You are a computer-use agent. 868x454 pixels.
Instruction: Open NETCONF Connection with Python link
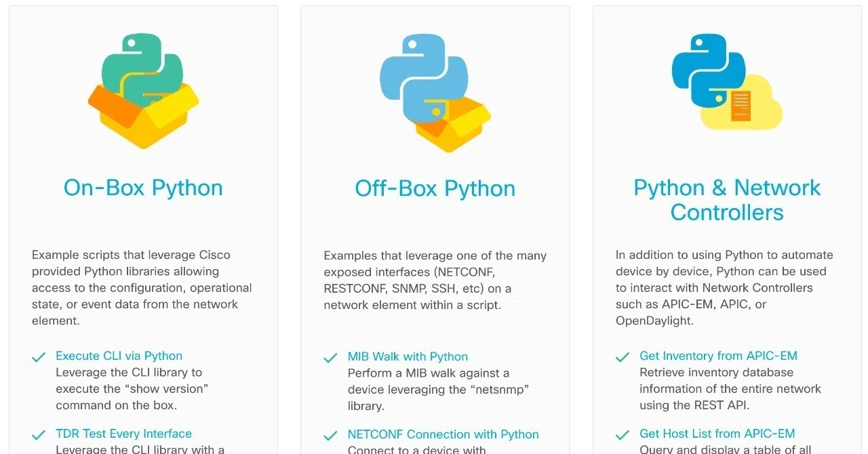tap(443, 434)
